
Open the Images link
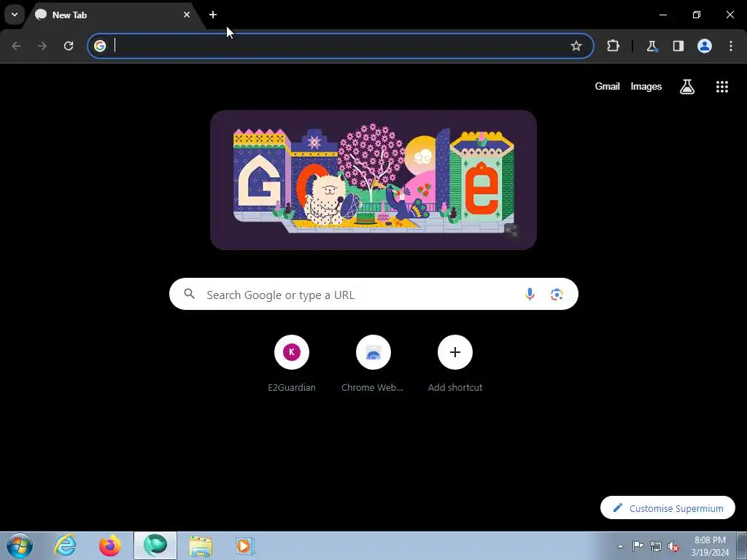click(x=646, y=86)
